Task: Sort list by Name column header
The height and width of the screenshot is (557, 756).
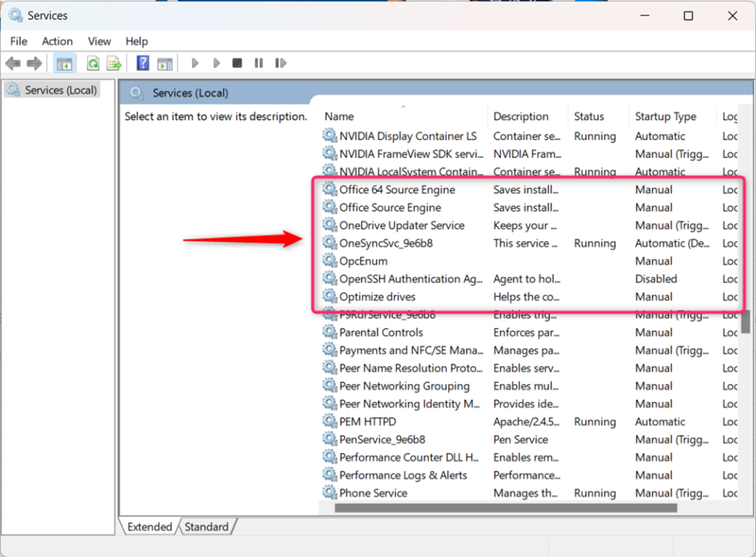Action: (x=340, y=116)
